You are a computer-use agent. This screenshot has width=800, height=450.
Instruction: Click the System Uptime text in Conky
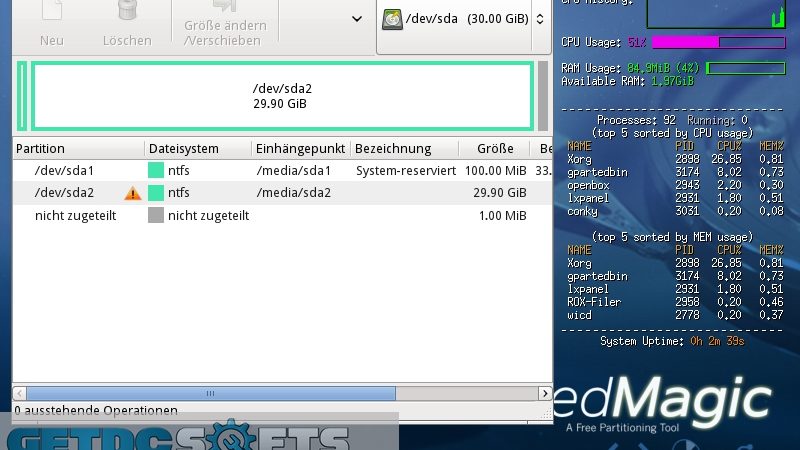point(672,341)
